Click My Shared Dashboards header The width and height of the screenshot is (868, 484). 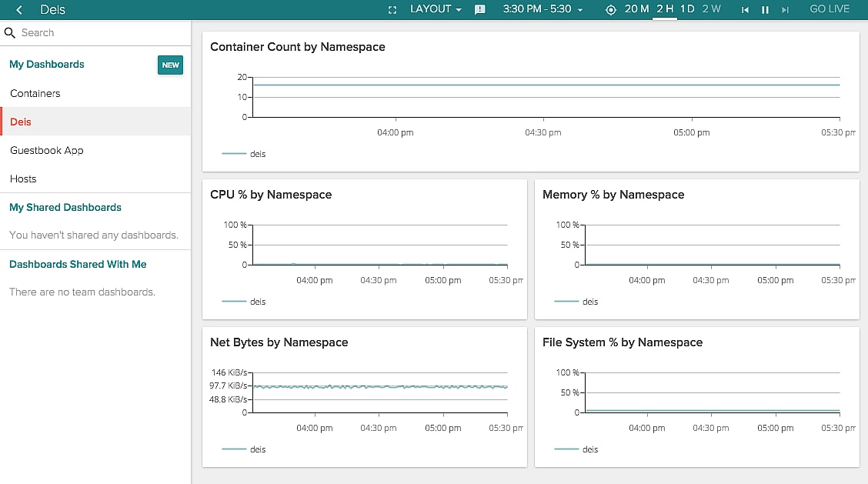[65, 207]
